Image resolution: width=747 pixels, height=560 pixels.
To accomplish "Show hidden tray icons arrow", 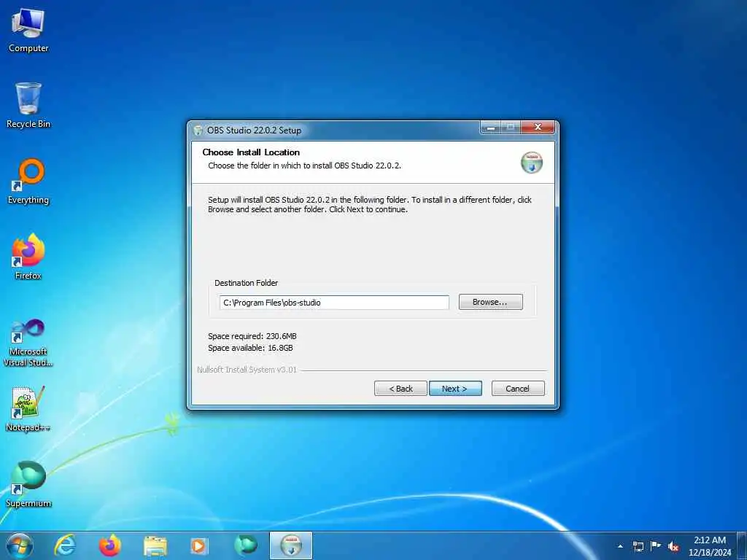I will [x=620, y=546].
